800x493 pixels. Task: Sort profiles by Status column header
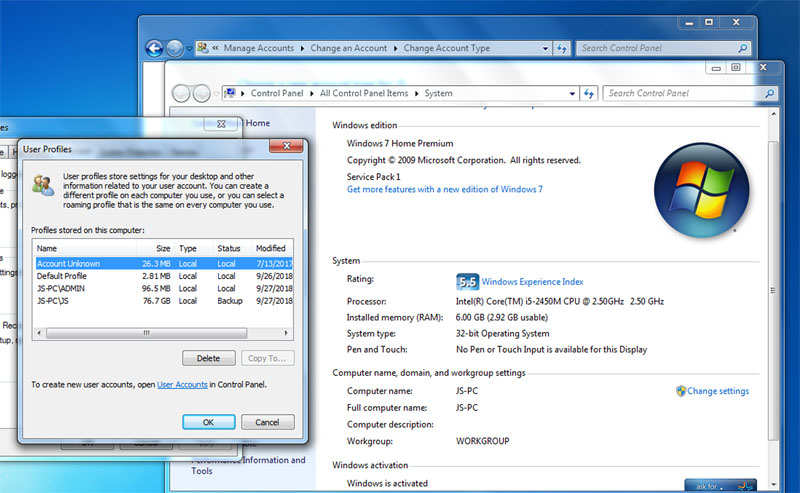232,249
